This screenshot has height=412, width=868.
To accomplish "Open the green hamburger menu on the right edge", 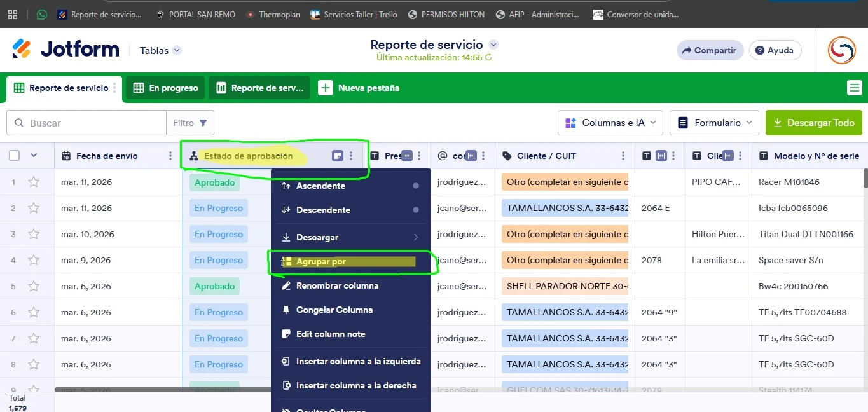I will (855, 87).
